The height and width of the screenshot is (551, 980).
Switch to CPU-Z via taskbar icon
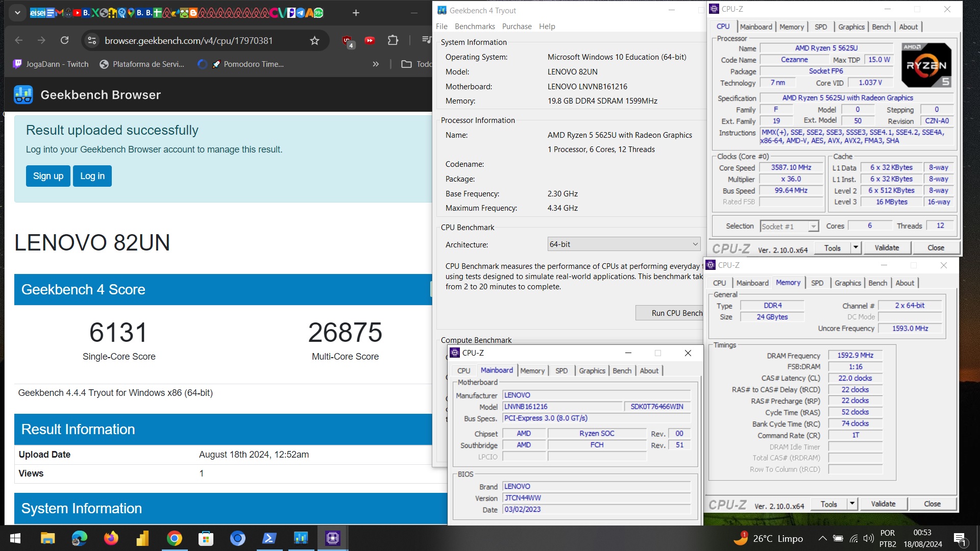point(332,538)
